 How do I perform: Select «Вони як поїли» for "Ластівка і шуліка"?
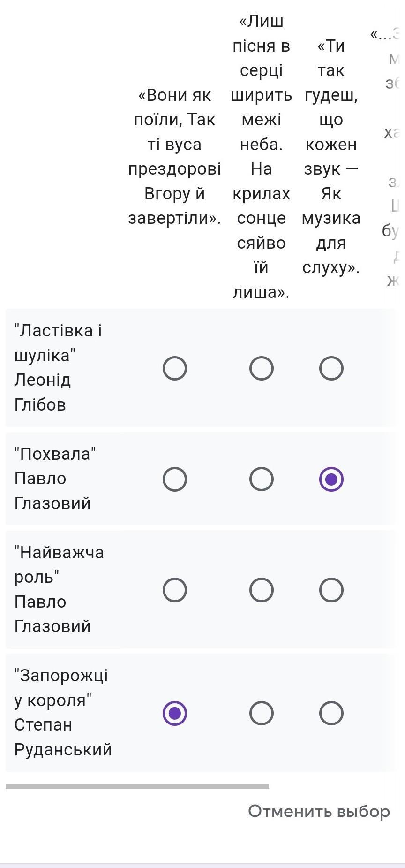pos(175,368)
